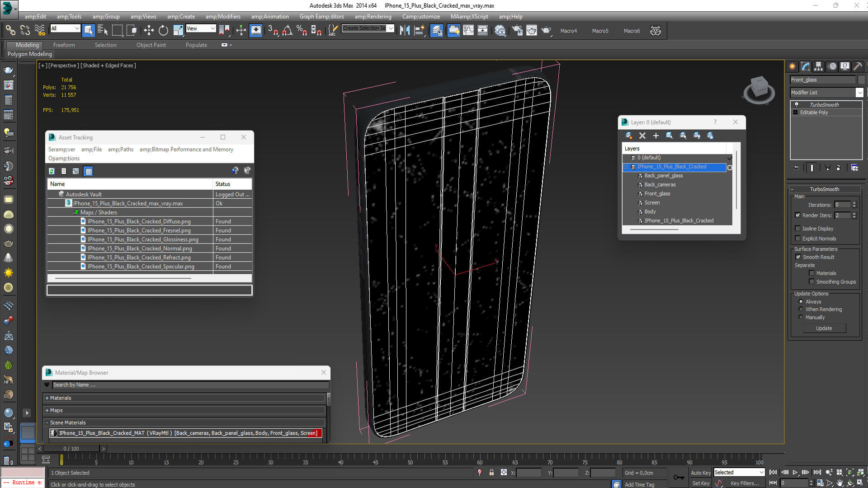
Task: Open the Modifiers menu
Action: point(223,17)
